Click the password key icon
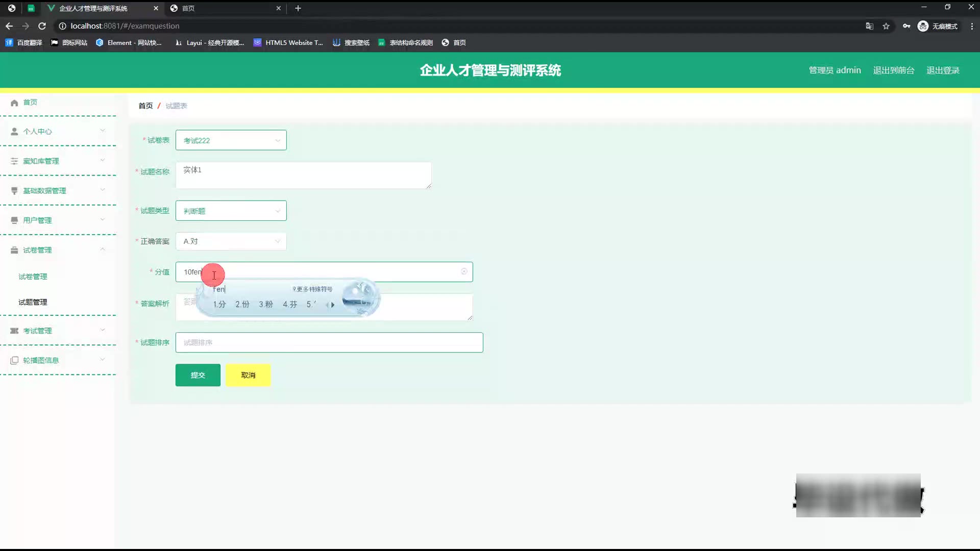 click(906, 26)
